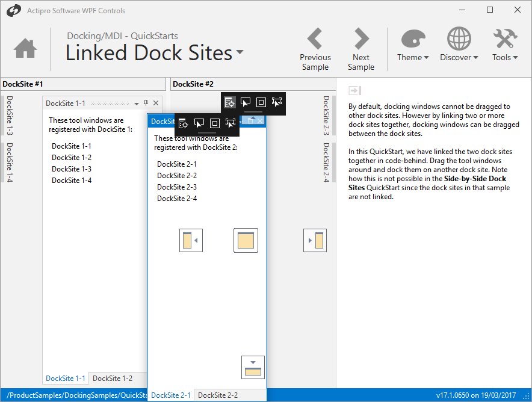Switch to the DockSite 1-2 tab
Screen dimensions: 532x402
pyautogui.click(x=112, y=379)
